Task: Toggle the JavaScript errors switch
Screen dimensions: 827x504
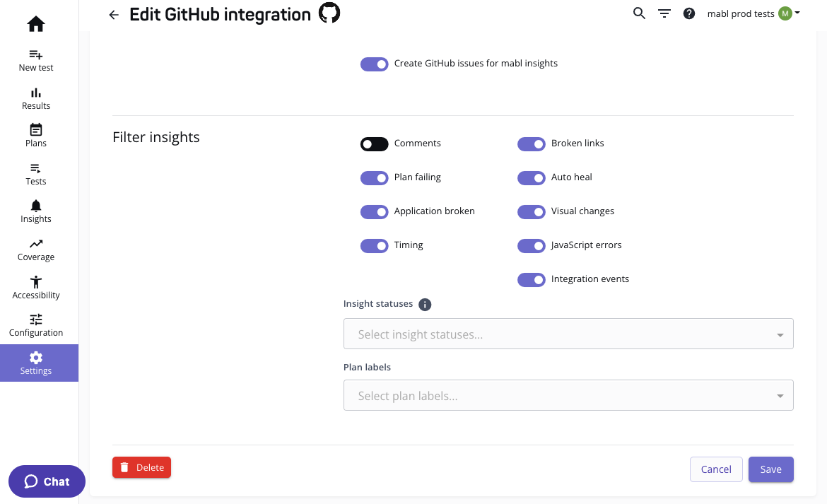Action: 531,246
